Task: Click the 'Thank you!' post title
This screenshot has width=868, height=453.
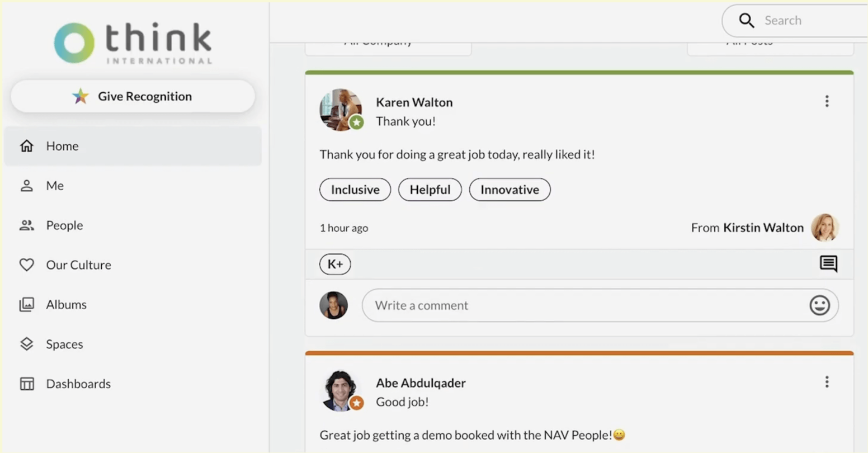Action: 405,121
